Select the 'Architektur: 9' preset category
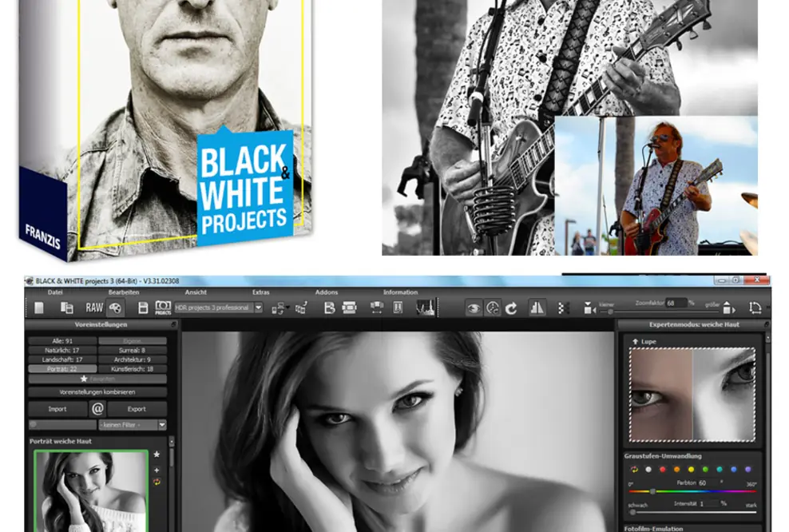 point(133,360)
